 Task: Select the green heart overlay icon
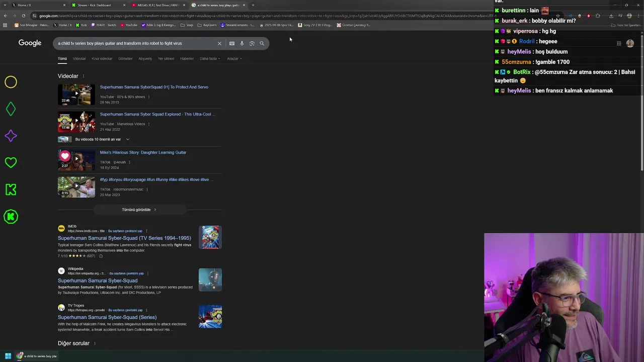tap(11, 162)
